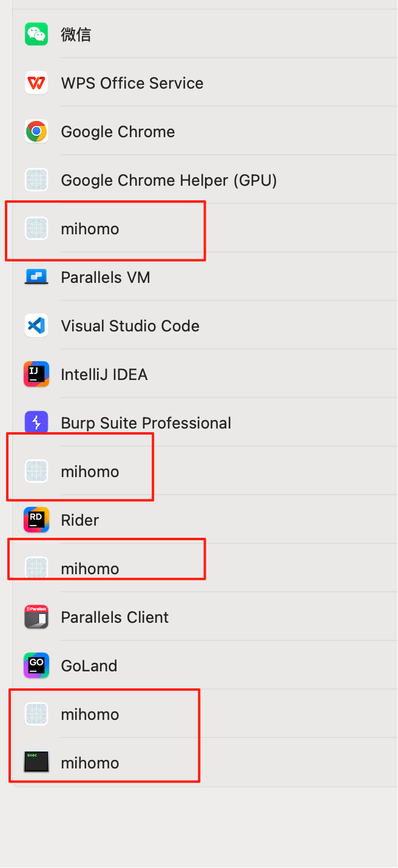The image size is (398, 868).
Task: Select the IntelliJ IDEA icon
Action: click(36, 374)
